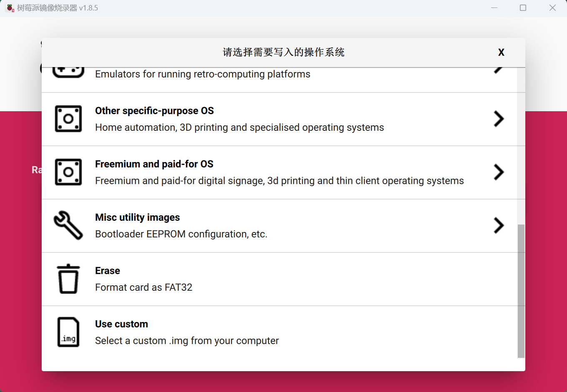The image size is (567, 392).
Task: Click 'Select a custom .img from your computer'
Action: (187, 341)
